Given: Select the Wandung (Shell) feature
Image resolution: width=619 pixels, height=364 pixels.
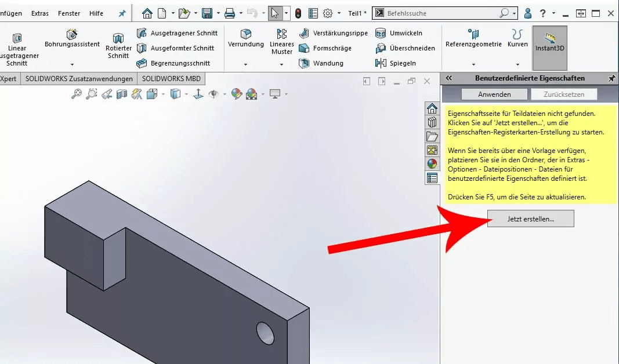Looking at the screenshot, I should (321, 63).
